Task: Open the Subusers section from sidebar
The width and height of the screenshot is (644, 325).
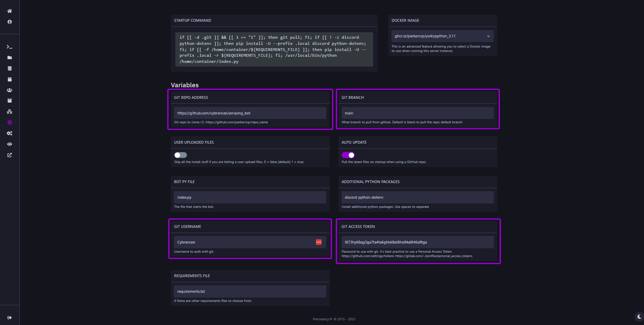Action: click(x=10, y=90)
